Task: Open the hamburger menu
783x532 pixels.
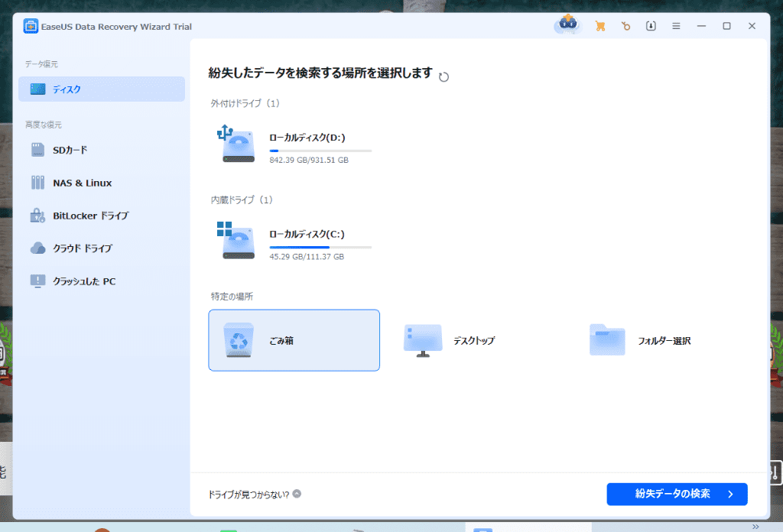Action: [x=676, y=26]
